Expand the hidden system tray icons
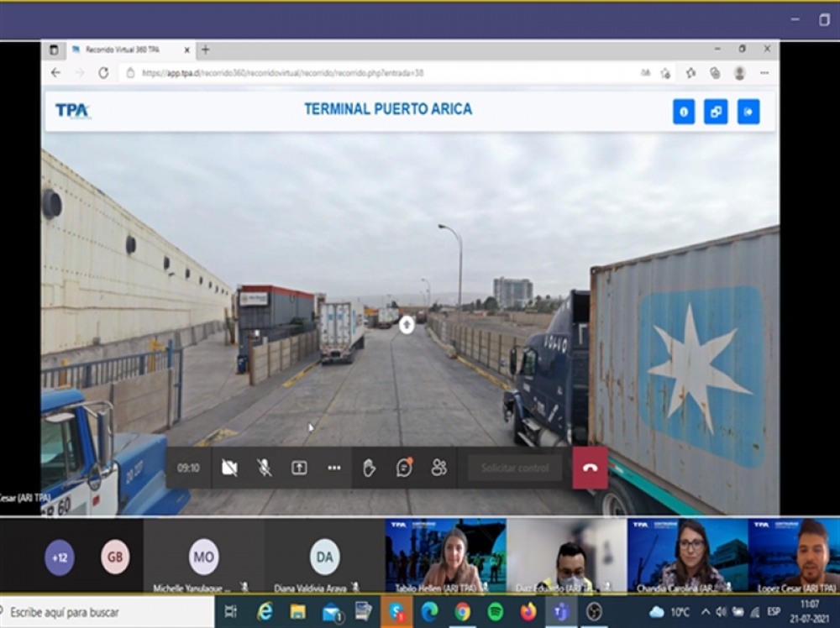 point(705,612)
